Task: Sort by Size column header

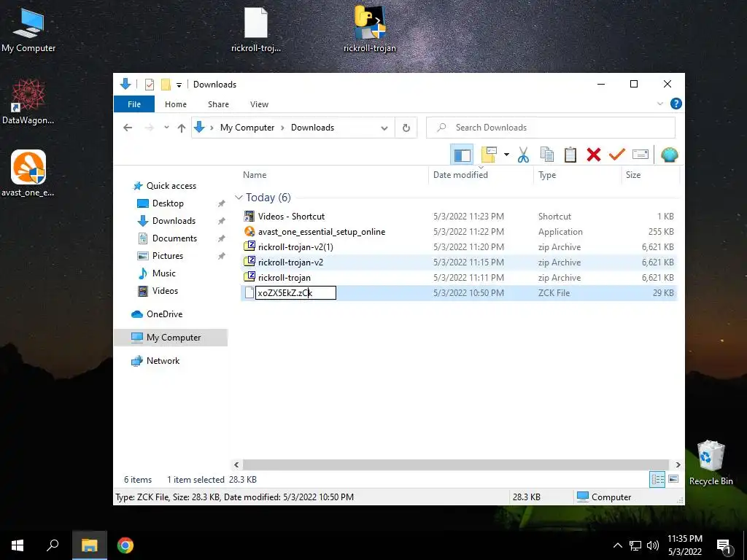Action: [x=633, y=175]
